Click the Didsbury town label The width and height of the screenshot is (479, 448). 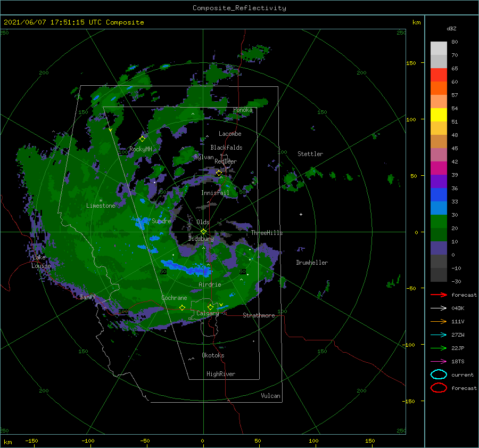click(x=201, y=239)
